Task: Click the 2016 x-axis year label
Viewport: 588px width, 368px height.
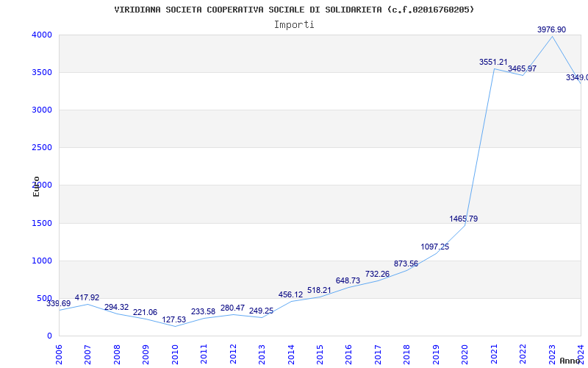Action: tap(348, 354)
